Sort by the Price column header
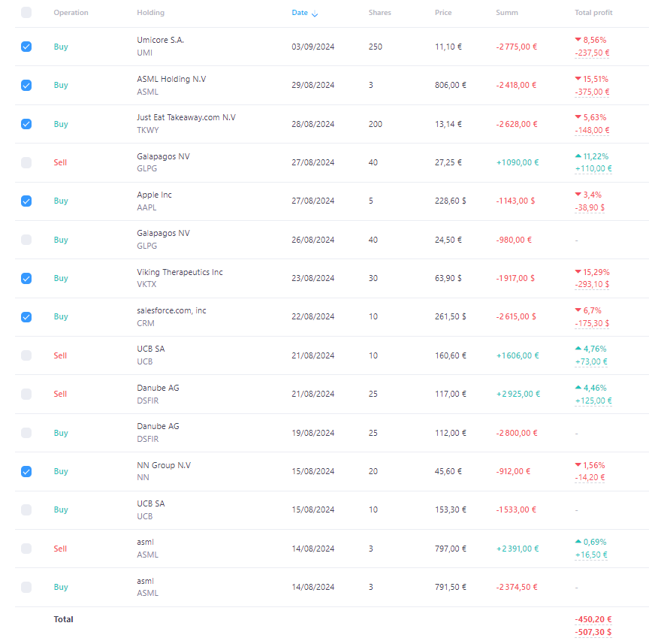The width and height of the screenshot is (649, 644). 443,13
